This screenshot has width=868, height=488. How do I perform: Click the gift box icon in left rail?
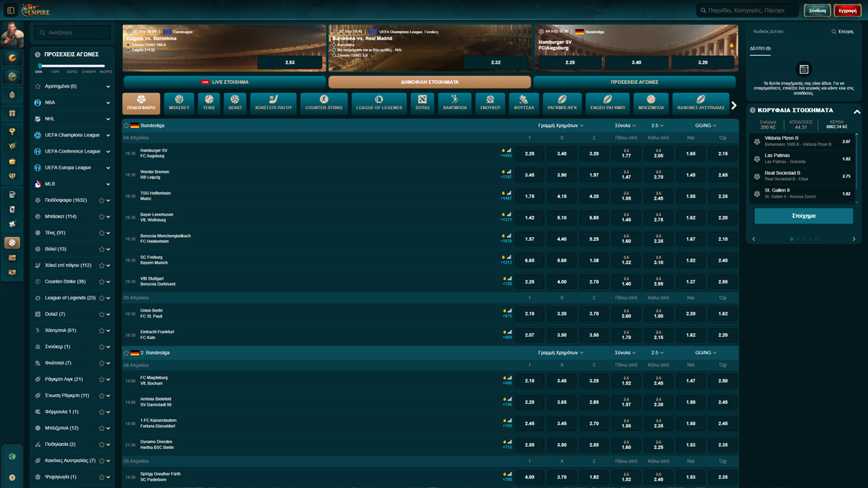(12, 114)
